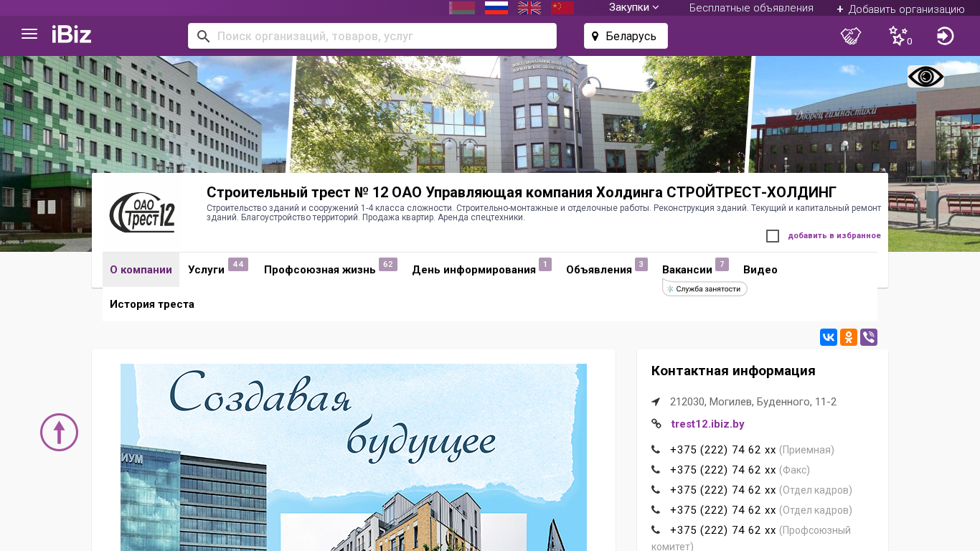This screenshot has width=980, height=551.
Task: Switch language to Chinese flag
Action: (562, 8)
